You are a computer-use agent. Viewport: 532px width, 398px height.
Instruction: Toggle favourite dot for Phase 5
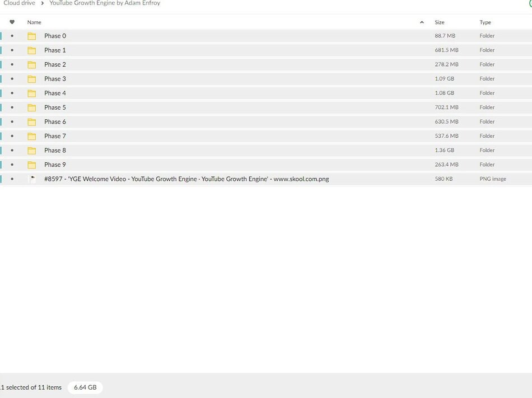[12, 107]
